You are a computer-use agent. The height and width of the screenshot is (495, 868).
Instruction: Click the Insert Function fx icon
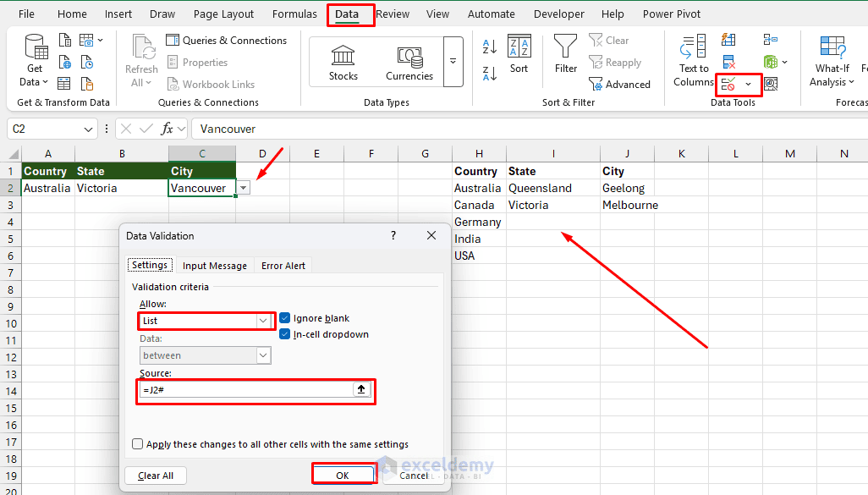167,129
